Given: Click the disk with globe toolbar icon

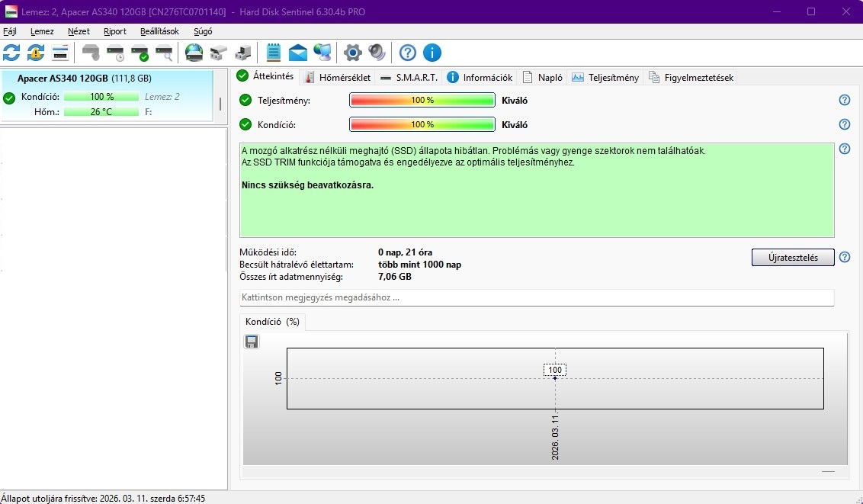Looking at the screenshot, I should point(194,53).
